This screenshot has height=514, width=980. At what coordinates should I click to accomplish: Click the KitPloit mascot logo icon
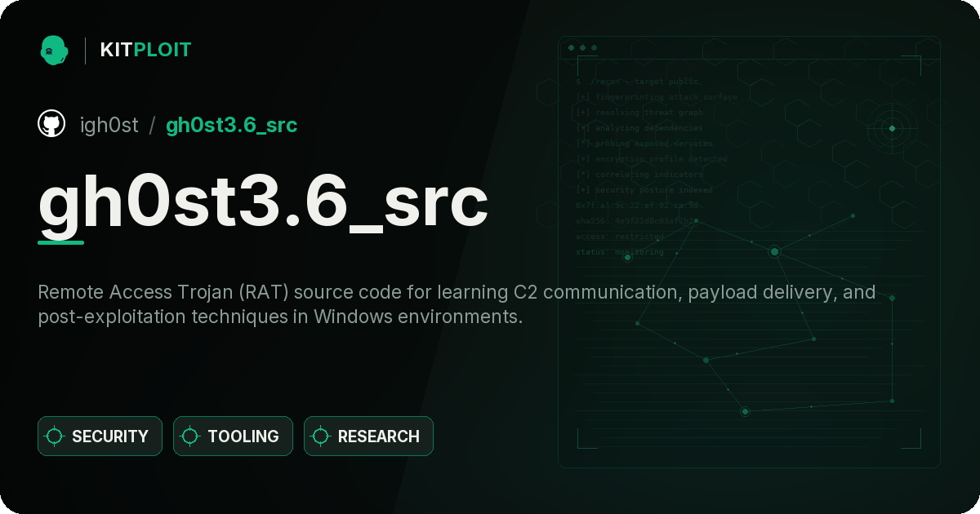[53, 50]
